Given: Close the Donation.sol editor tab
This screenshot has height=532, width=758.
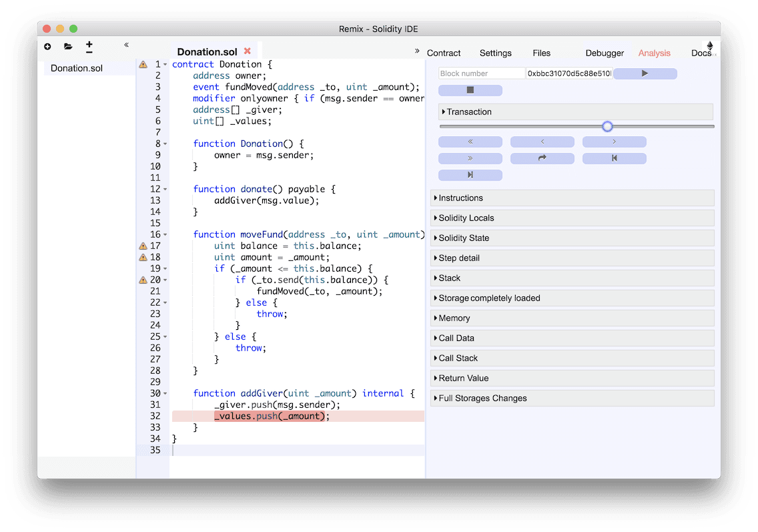Looking at the screenshot, I should [x=248, y=51].
